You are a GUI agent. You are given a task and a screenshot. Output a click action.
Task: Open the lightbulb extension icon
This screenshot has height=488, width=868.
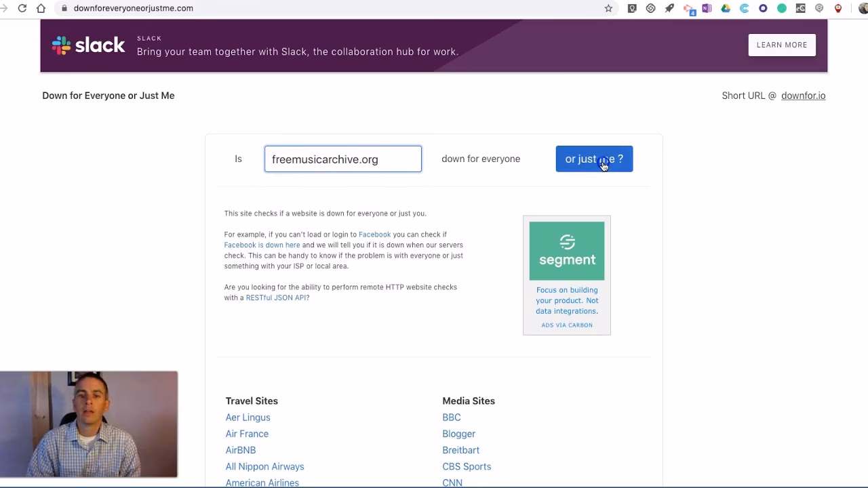coord(632,8)
